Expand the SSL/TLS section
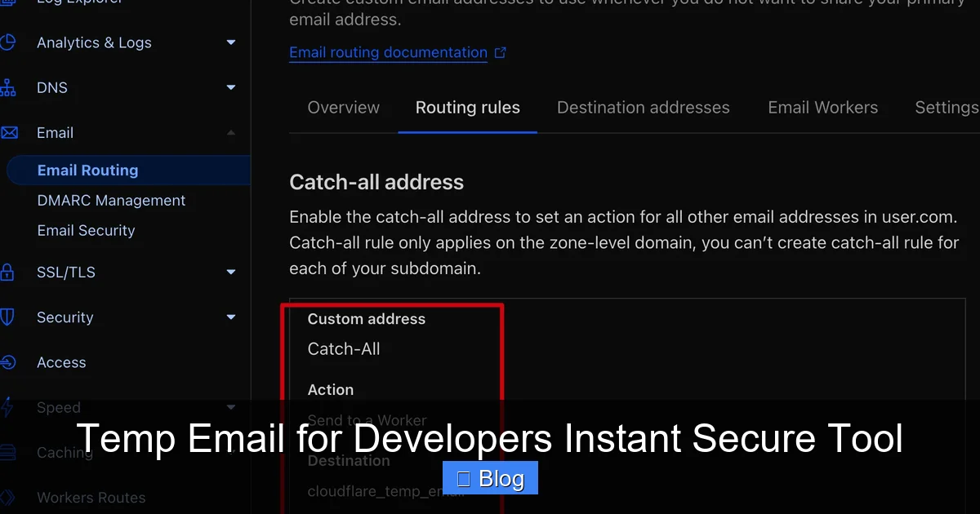The height and width of the screenshot is (514, 980). click(230, 272)
